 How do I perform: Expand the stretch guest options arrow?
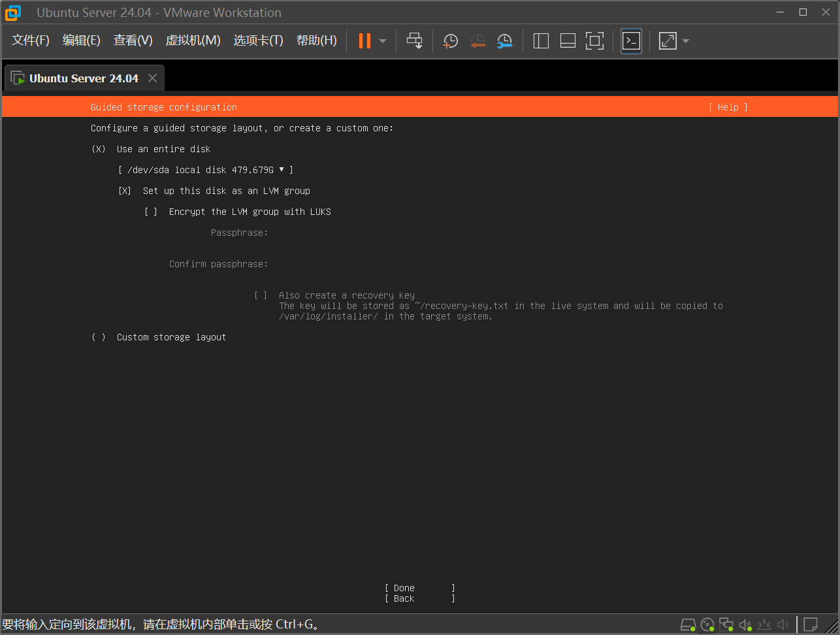[x=686, y=41]
